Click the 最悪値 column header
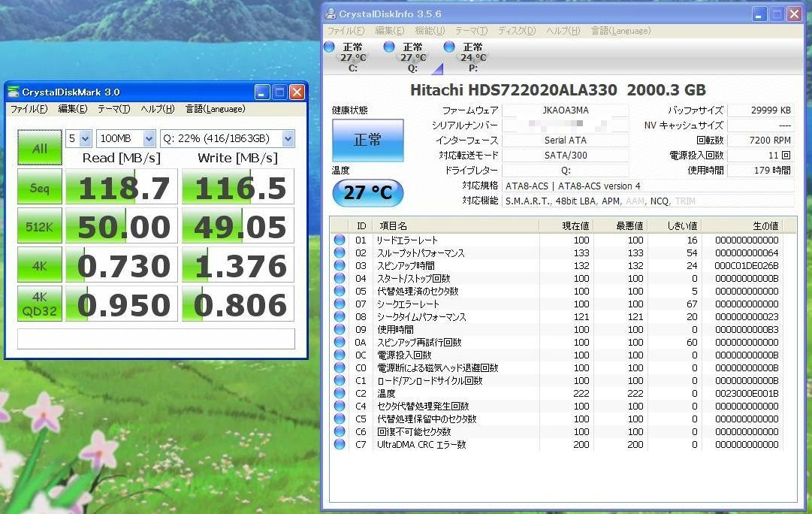The image size is (812, 514). click(620, 225)
